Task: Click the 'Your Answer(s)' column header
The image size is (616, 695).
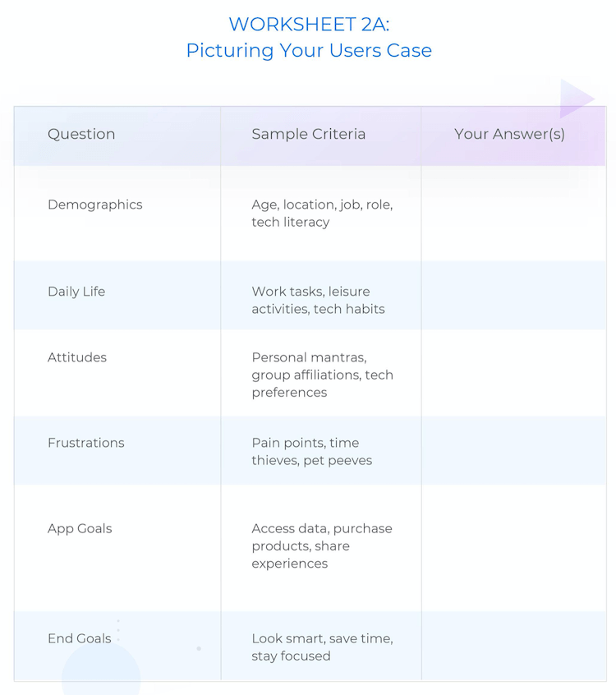Action: 510,134
